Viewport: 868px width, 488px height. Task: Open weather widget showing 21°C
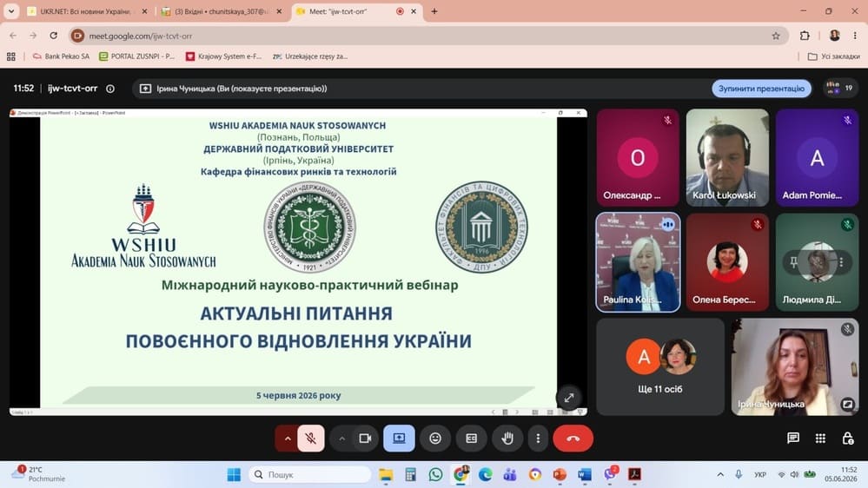(39, 474)
